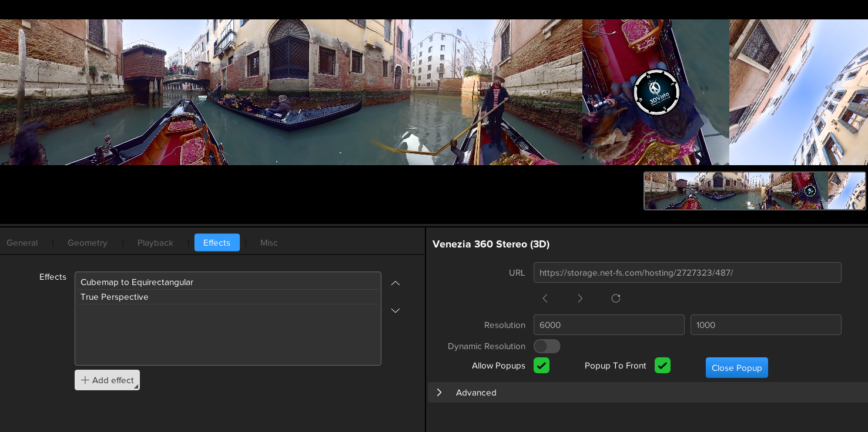Select the Playback tab
This screenshot has height=432, width=868.
pos(155,243)
